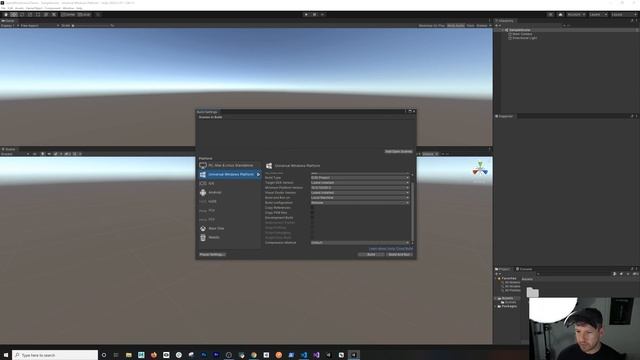The height and width of the screenshot is (360, 640).
Task: Toggle Mute Audio in Game view
Action: 456,26
